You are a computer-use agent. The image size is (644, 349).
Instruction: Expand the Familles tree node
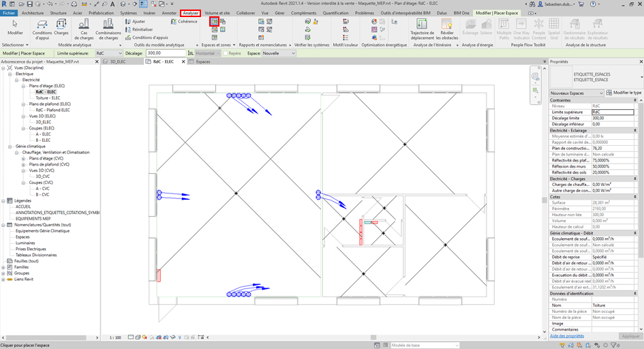pos(4,267)
